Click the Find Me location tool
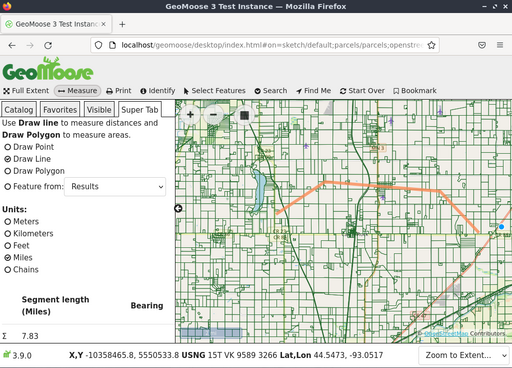The width and height of the screenshot is (512, 368). point(313,91)
